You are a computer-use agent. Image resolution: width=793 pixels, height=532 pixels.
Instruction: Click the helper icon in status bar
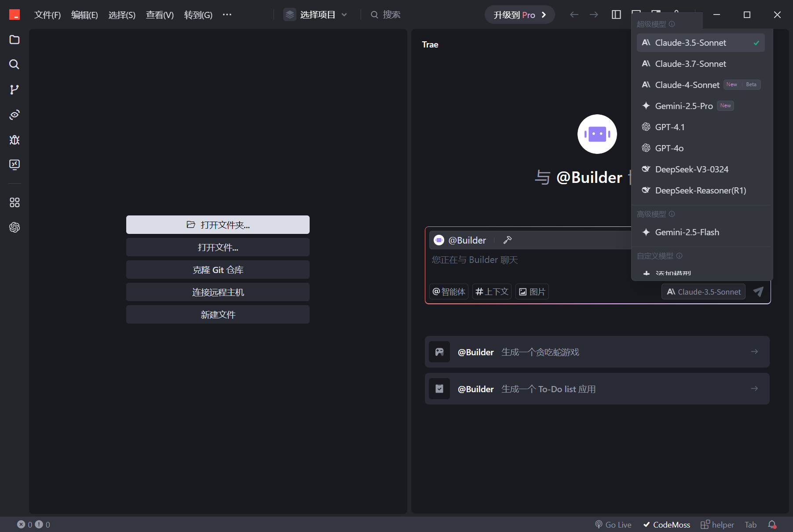coord(705,525)
